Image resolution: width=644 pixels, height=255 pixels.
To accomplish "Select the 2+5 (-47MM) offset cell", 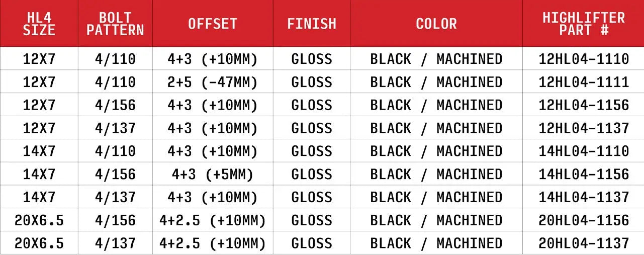I will pos(212,82).
